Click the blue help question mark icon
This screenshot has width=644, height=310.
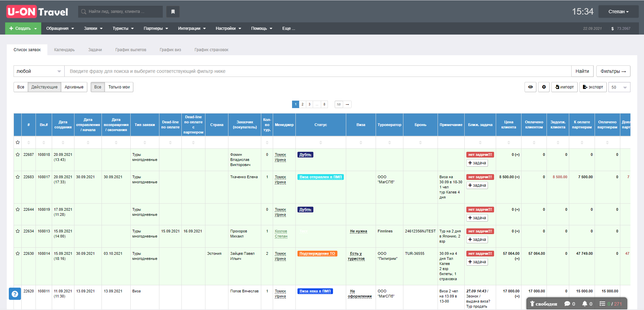coord(15,294)
